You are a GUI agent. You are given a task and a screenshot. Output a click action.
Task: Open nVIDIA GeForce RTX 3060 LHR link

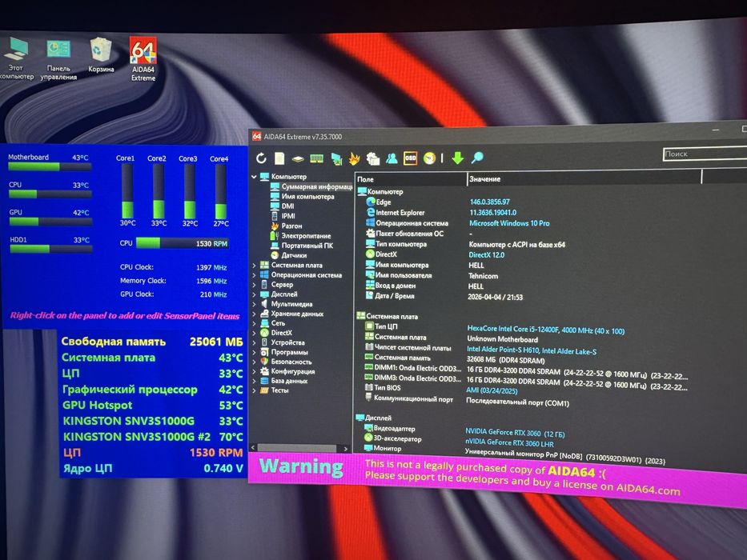tap(509, 442)
